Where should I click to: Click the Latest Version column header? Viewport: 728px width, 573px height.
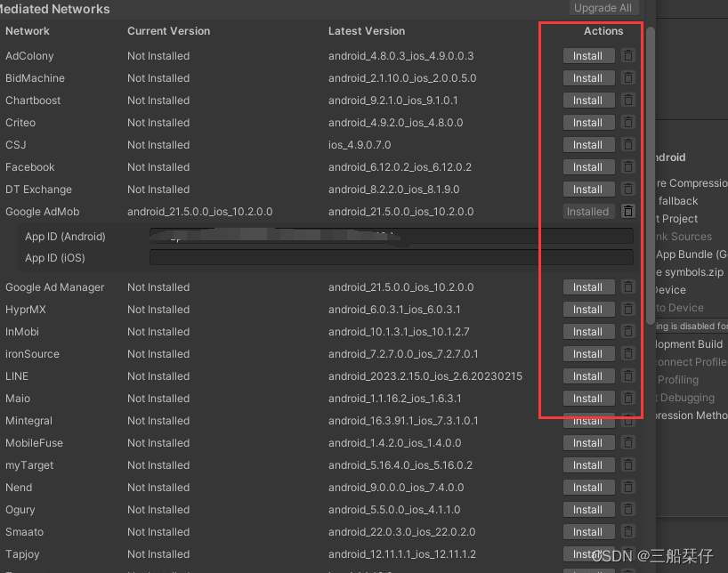(367, 31)
